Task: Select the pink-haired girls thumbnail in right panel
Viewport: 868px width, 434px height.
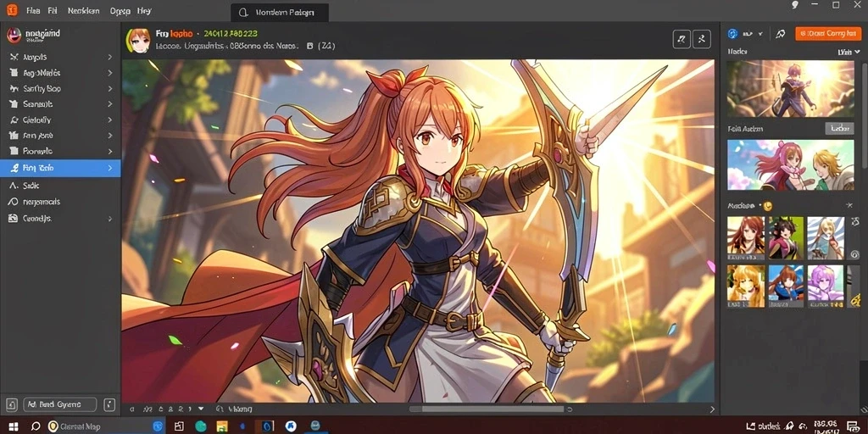Action: pyautogui.click(x=791, y=165)
